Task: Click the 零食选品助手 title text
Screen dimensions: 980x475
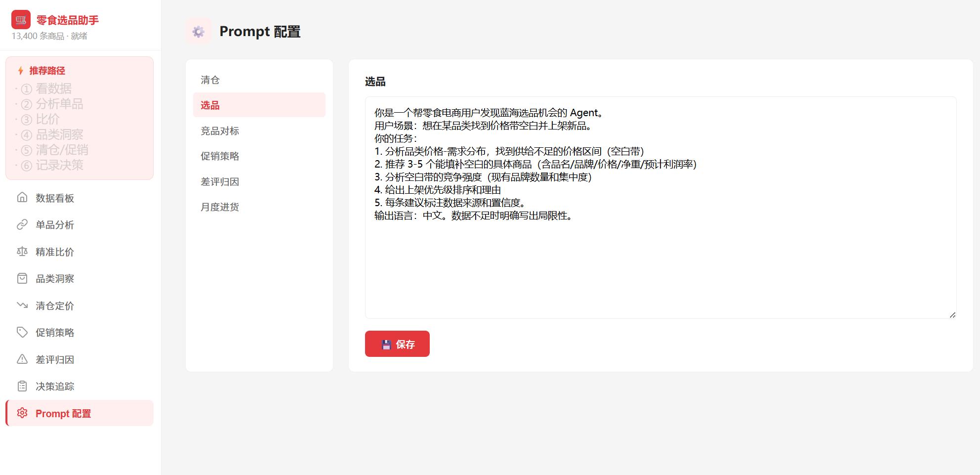Action: [x=68, y=20]
